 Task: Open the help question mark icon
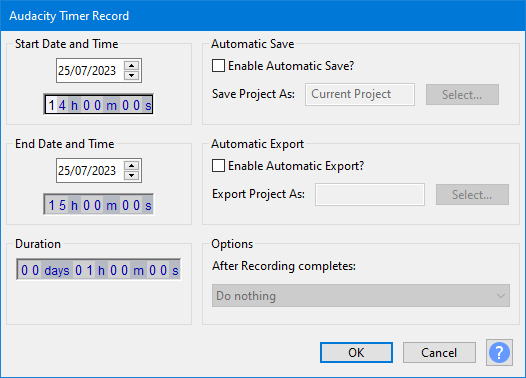[x=499, y=353]
